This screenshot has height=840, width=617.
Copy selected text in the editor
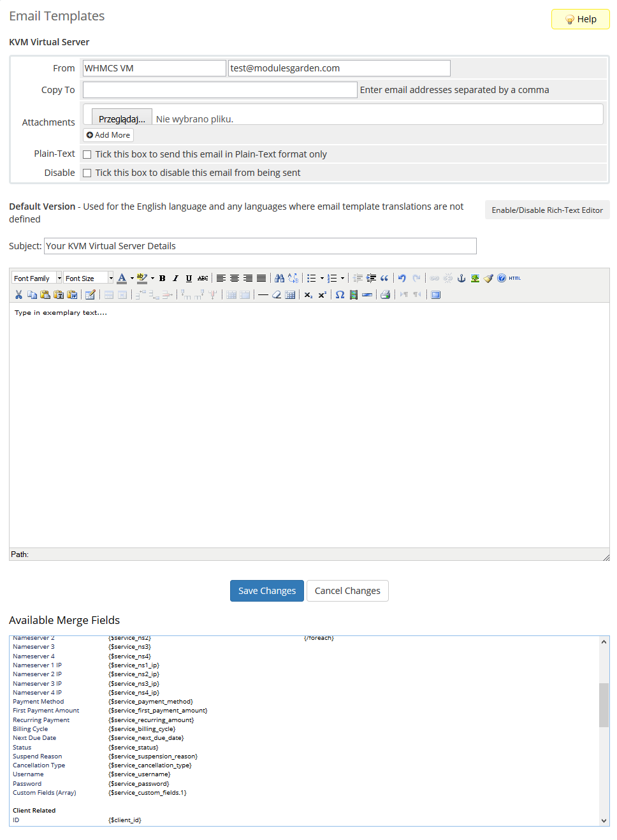click(32, 294)
